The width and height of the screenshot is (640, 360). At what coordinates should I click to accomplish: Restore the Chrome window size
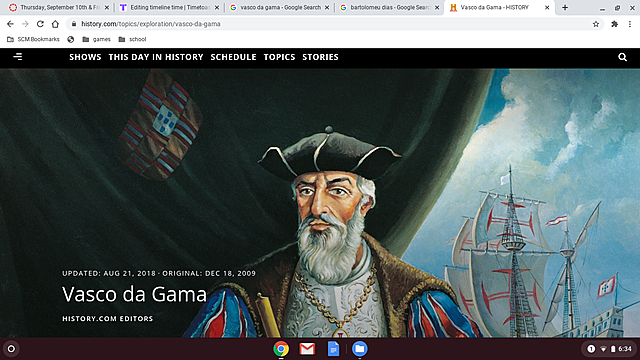[618, 8]
